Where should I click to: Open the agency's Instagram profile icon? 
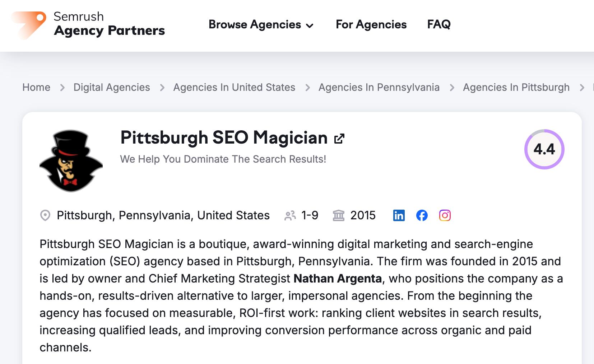[445, 215]
